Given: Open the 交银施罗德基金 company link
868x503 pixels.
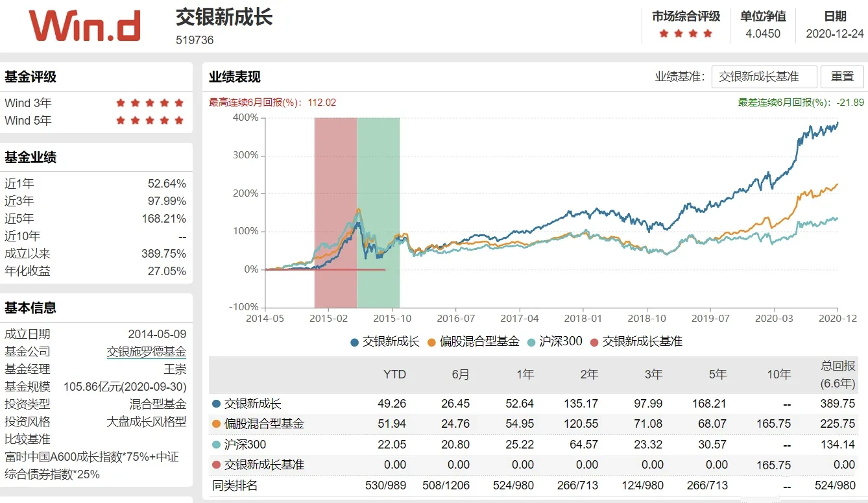Looking at the screenshot, I should (x=147, y=352).
